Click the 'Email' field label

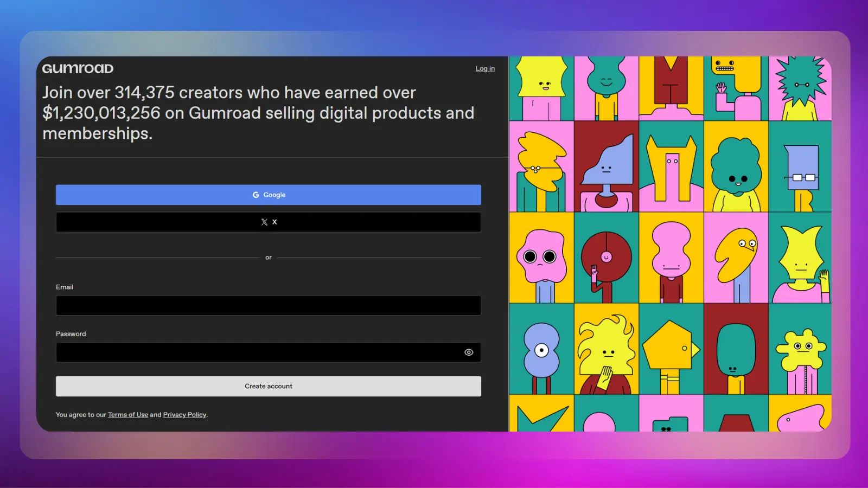point(65,287)
